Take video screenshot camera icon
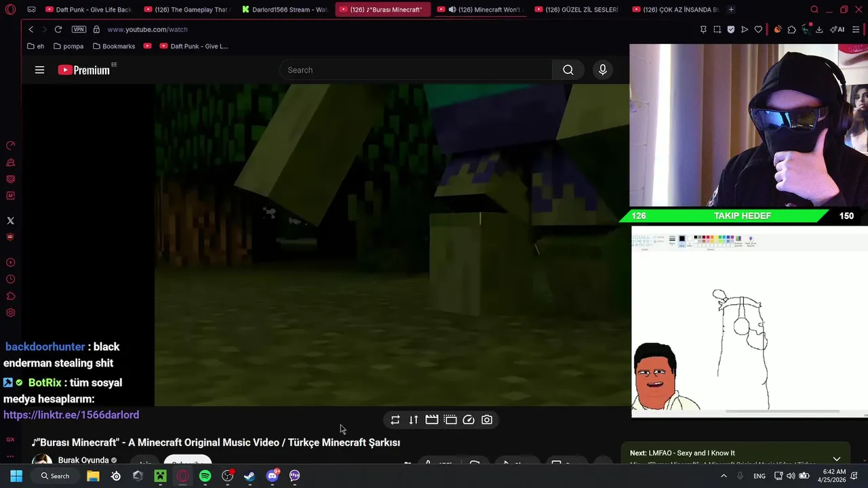Screen dimensions: 868x488 point(487,420)
